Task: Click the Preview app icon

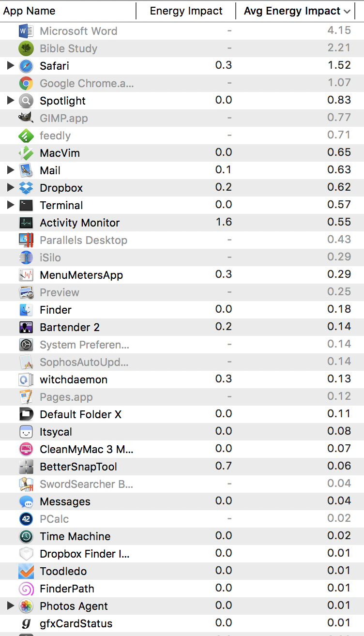Action: (x=26, y=293)
